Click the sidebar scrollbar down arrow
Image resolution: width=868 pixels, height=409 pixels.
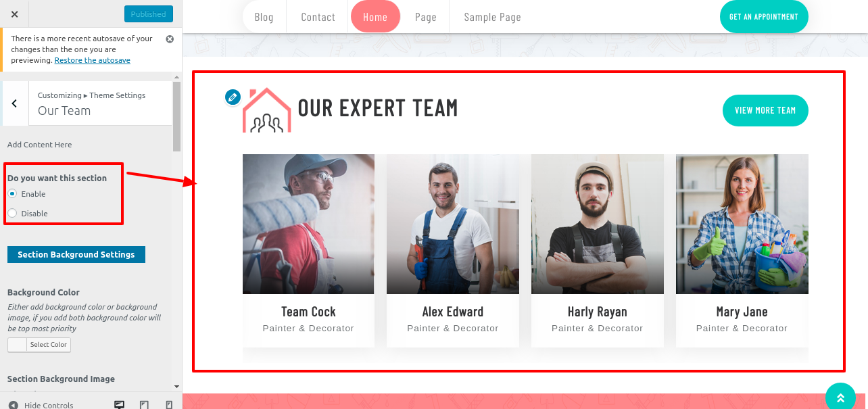(x=177, y=387)
